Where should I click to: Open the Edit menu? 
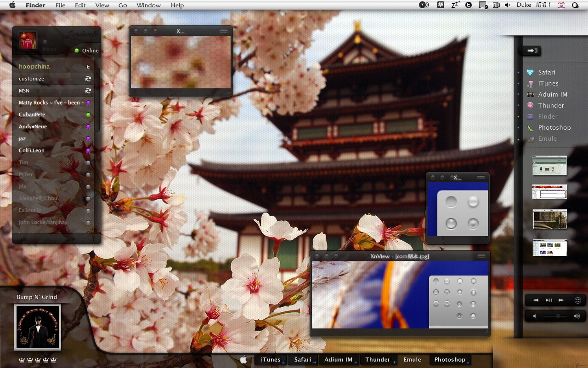[x=80, y=6]
